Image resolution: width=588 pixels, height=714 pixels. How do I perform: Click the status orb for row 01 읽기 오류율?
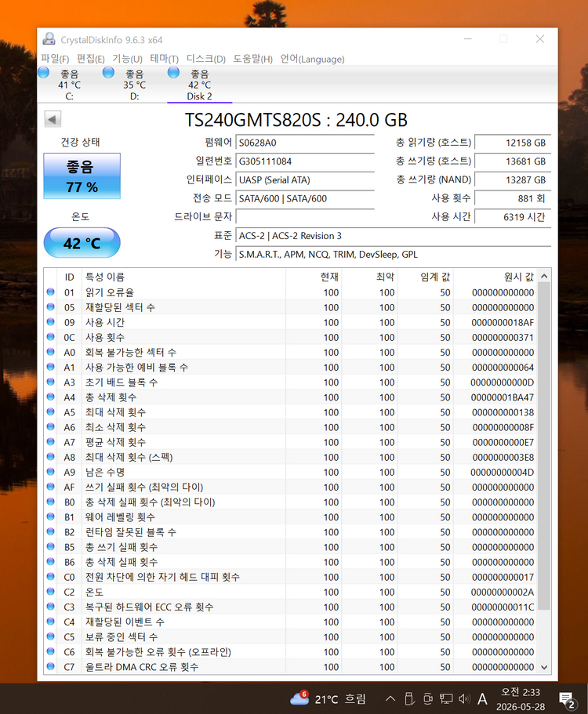50,292
